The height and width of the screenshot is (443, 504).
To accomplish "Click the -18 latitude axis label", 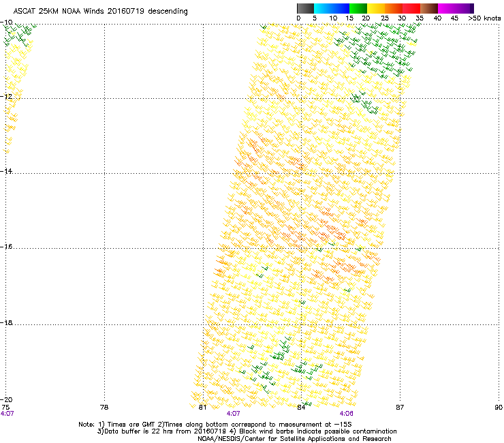I will click(x=7, y=322).
